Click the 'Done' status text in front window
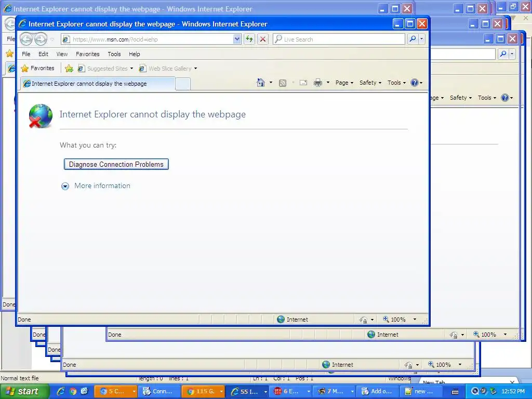The image size is (532, 399). [x=24, y=320]
